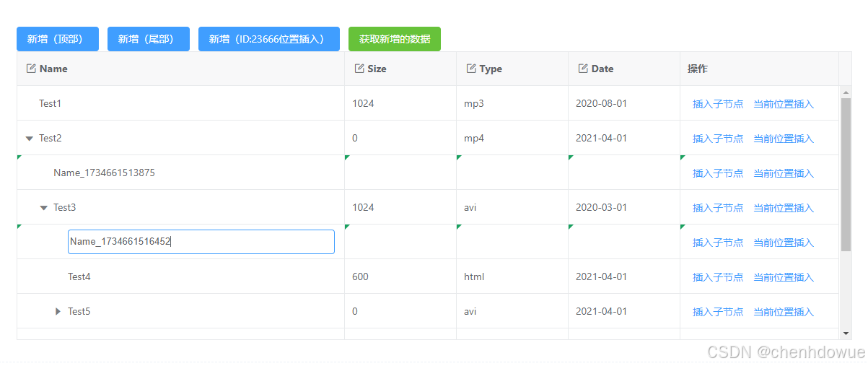Screen dimensions: 868x366
Task: Click Type value mp3 in Test1 row
Action: pos(474,104)
